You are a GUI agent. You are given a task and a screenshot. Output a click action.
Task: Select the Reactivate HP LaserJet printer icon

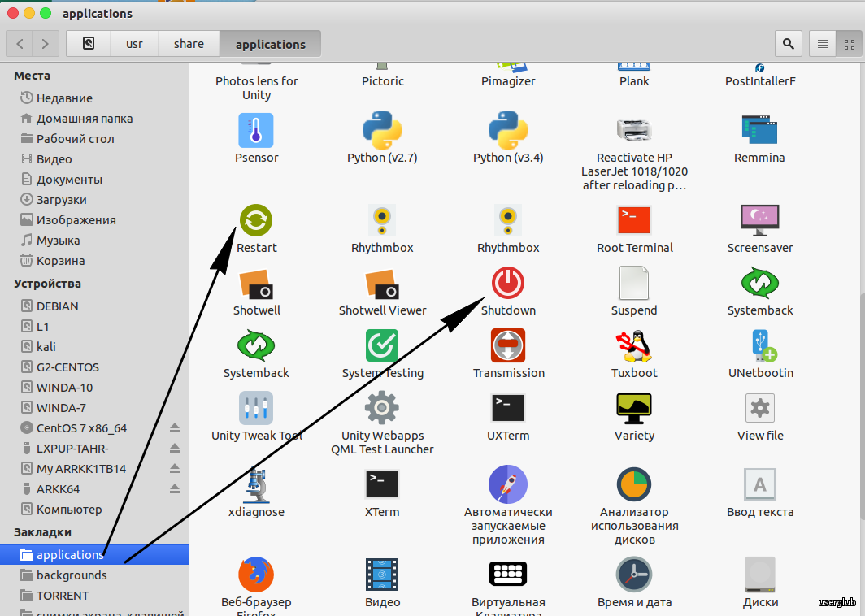634,130
